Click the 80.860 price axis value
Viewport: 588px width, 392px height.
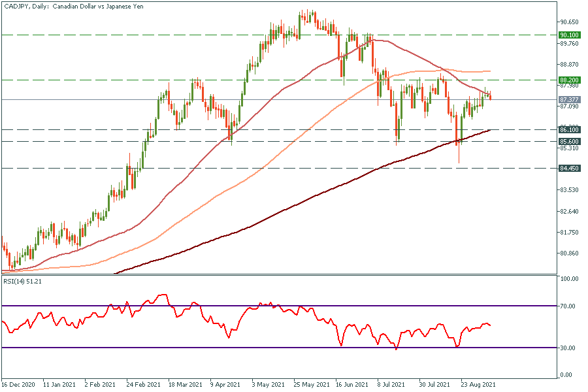point(569,253)
